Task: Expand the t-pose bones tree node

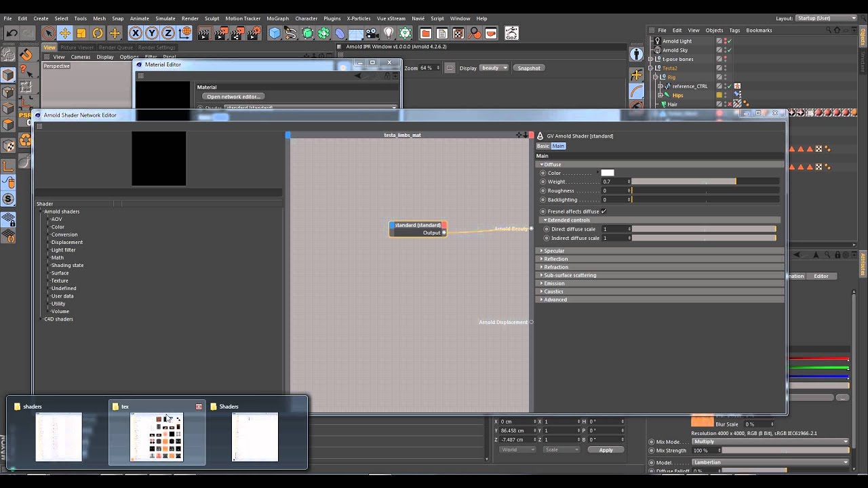Action: (x=650, y=59)
